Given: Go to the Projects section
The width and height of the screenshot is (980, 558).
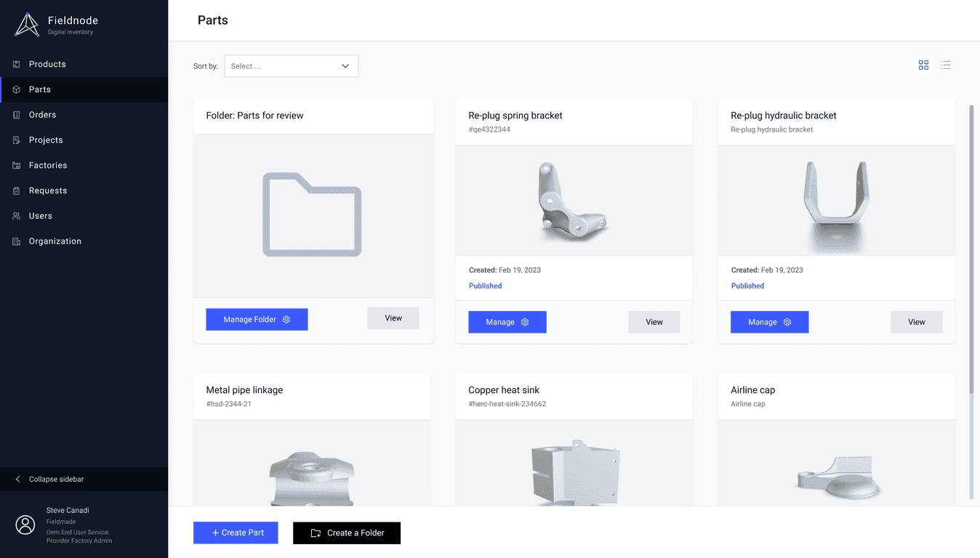Looking at the screenshot, I should 46,140.
